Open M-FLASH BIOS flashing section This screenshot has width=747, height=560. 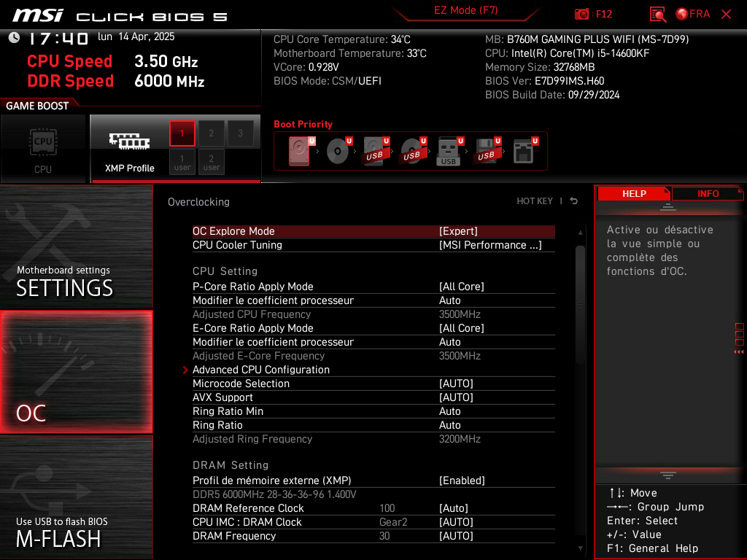pos(76,497)
